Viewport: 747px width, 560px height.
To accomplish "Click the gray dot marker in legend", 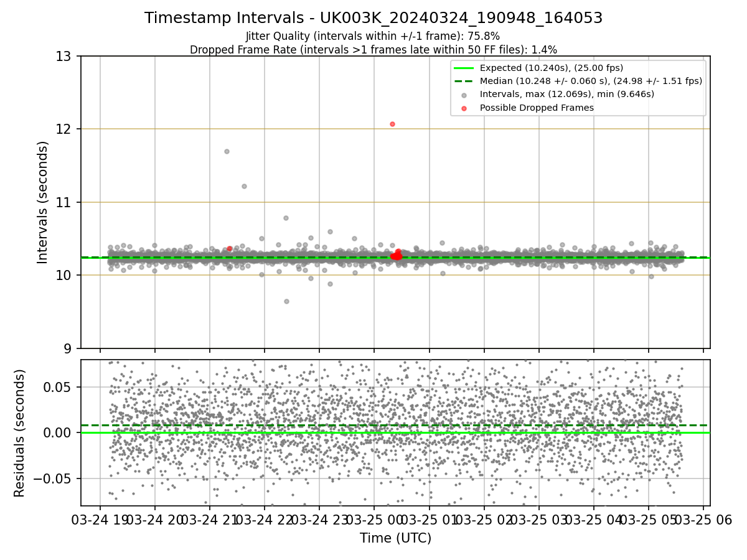I will pos(464,95).
